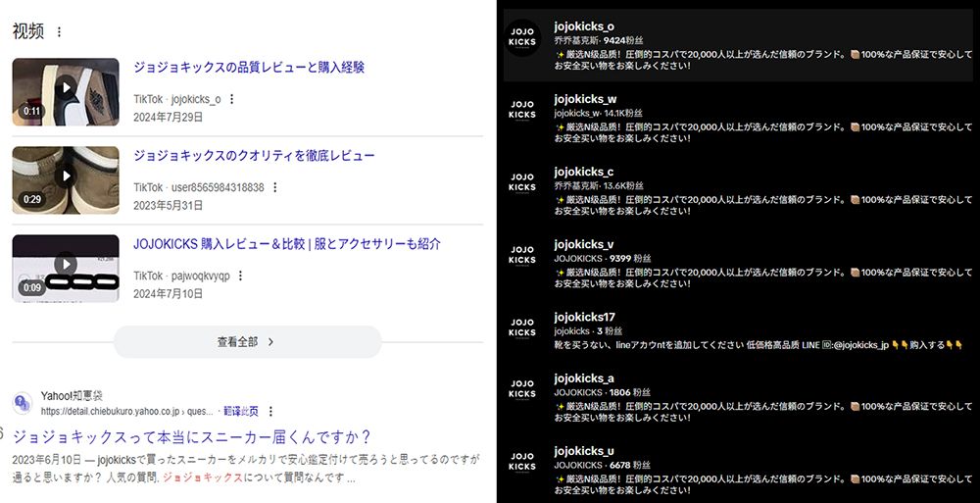Click the 2024年7月10日 video date
The height and width of the screenshot is (503, 980).
tap(169, 293)
